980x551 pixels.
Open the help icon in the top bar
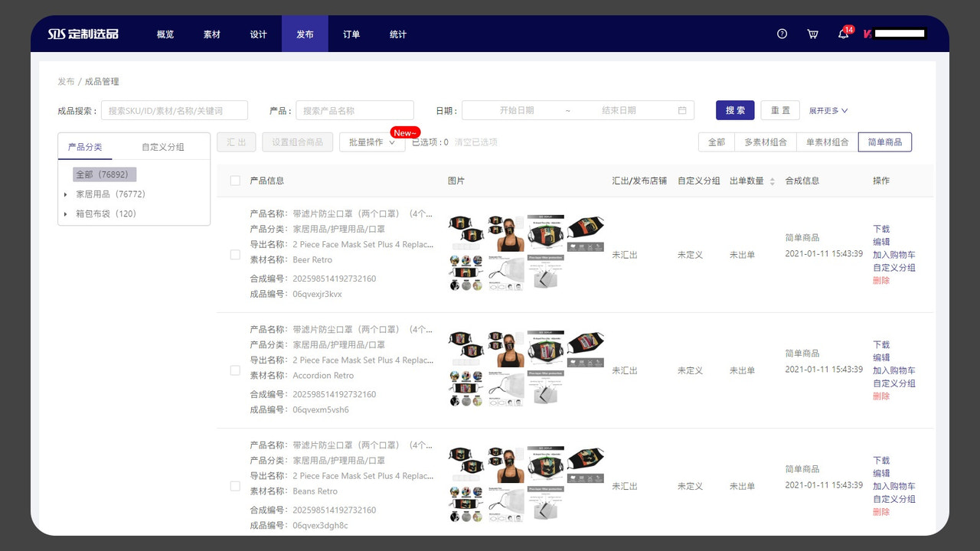(x=781, y=34)
